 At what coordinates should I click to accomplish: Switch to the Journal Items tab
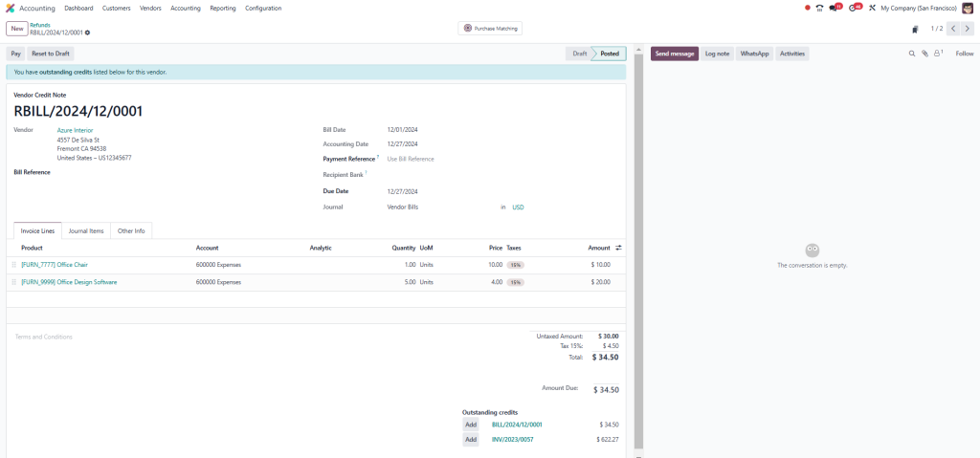86,231
